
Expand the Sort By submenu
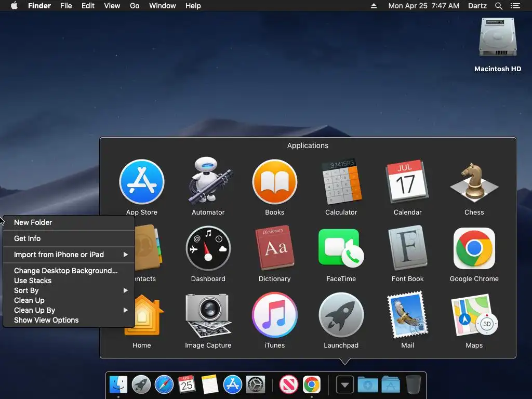(x=69, y=290)
